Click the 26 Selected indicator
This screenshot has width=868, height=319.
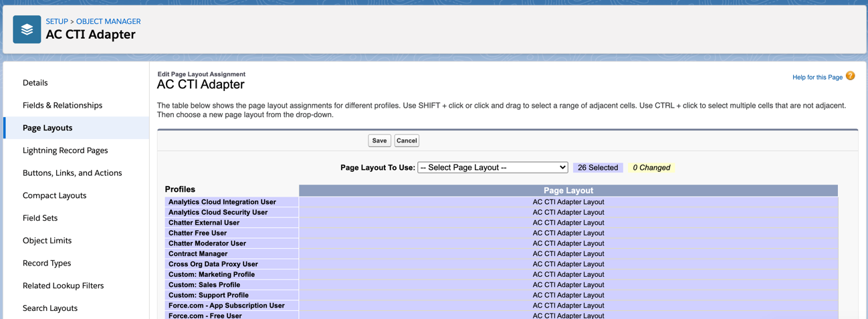[x=598, y=168]
